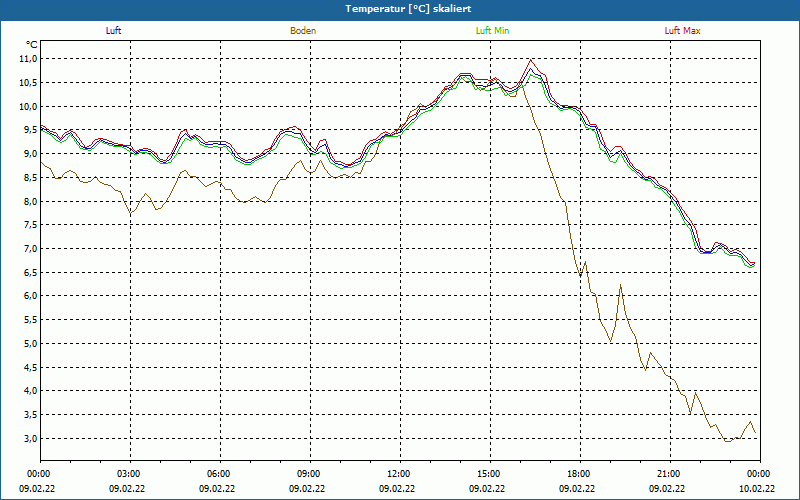Image resolution: width=800 pixels, height=500 pixels.
Task: Click the 03:00 time axis label
Action: (x=130, y=474)
